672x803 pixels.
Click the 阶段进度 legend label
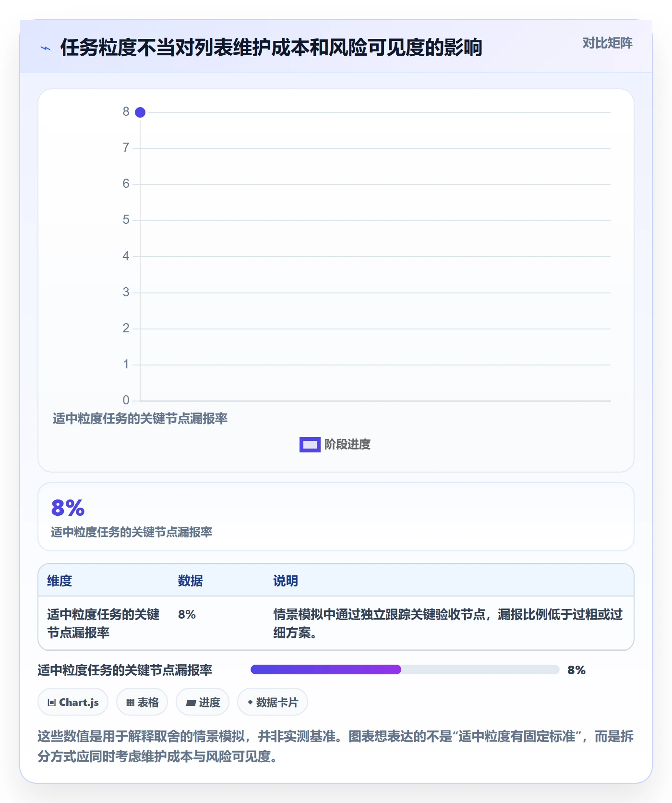tap(348, 445)
